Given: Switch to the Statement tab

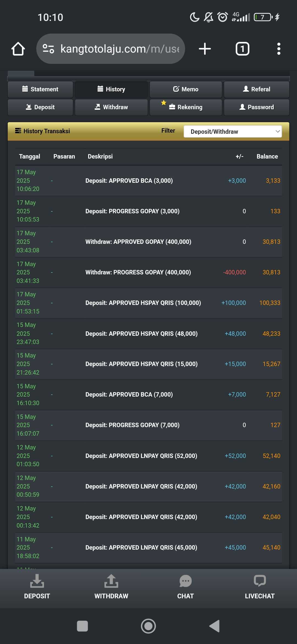Looking at the screenshot, I should coord(40,89).
